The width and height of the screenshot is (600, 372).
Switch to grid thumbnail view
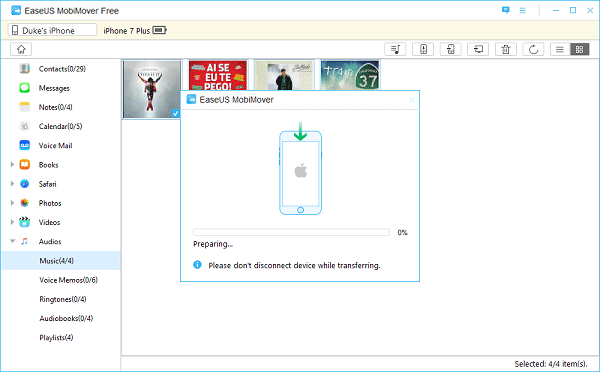tap(579, 49)
